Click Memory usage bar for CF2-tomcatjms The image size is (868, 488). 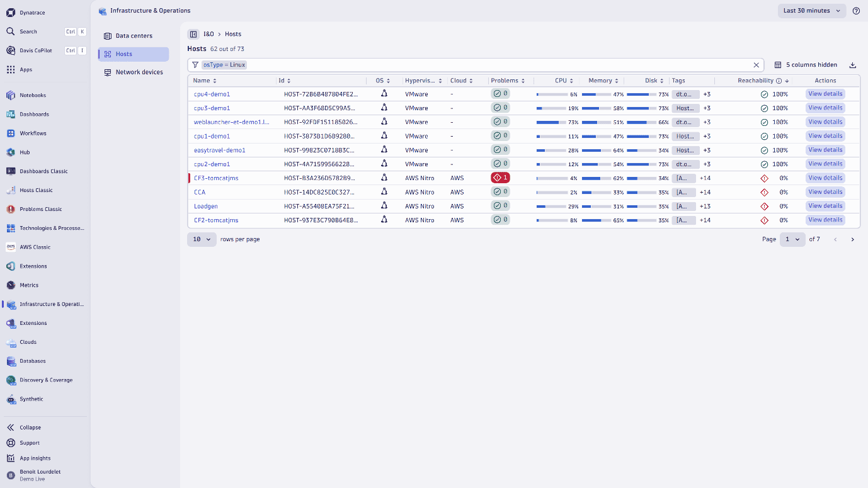(597, 220)
